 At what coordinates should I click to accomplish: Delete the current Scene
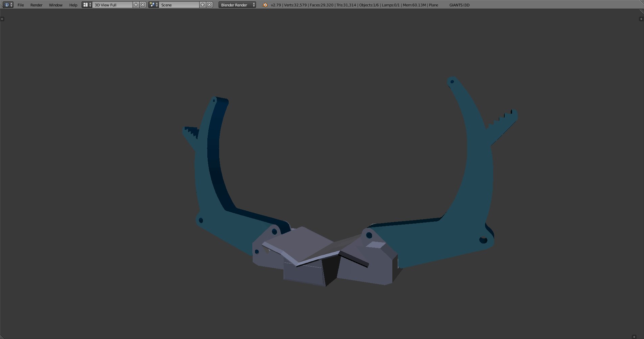pyautogui.click(x=209, y=5)
